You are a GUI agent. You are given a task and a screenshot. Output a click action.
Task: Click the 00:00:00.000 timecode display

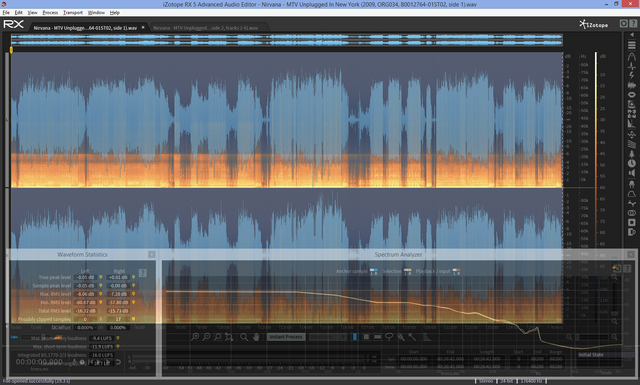tap(39, 362)
